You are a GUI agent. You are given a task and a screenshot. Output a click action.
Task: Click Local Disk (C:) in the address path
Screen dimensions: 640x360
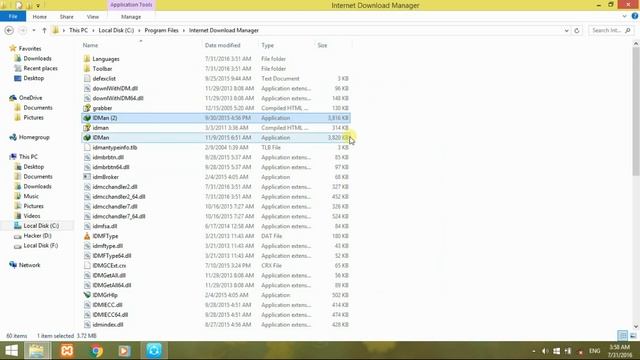point(116,30)
